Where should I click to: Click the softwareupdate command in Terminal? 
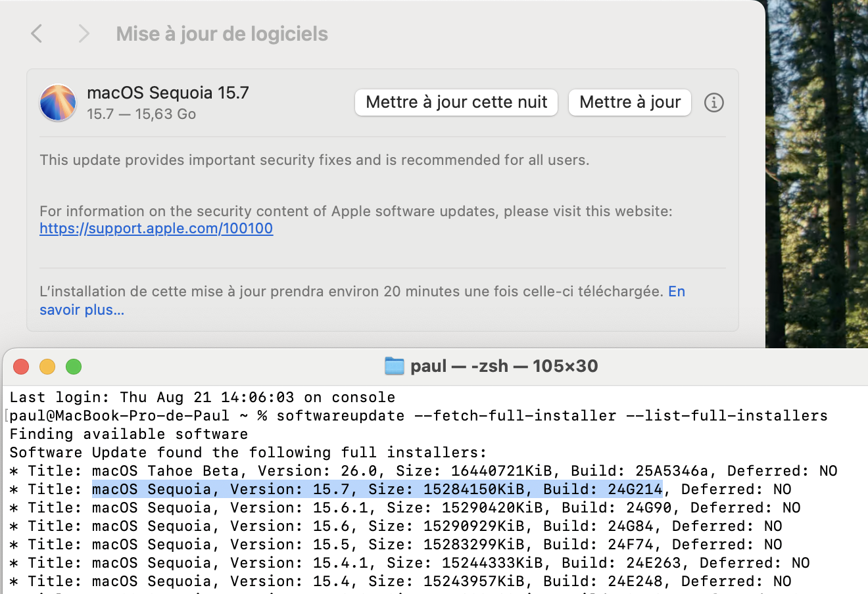[x=551, y=416]
